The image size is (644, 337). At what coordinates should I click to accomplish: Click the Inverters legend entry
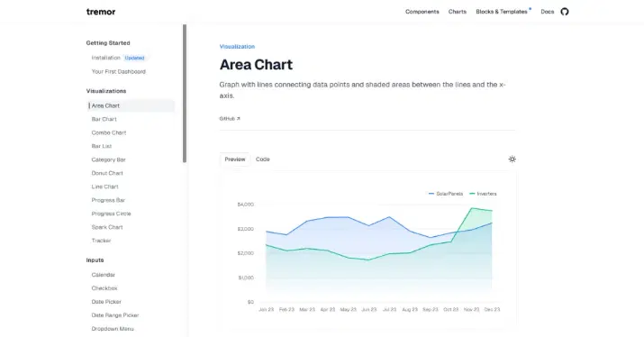pos(483,194)
